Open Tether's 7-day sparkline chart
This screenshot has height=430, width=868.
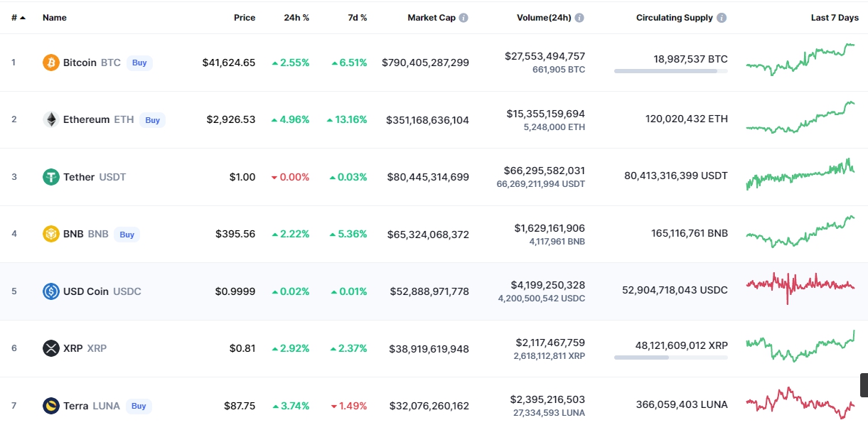tap(800, 174)
